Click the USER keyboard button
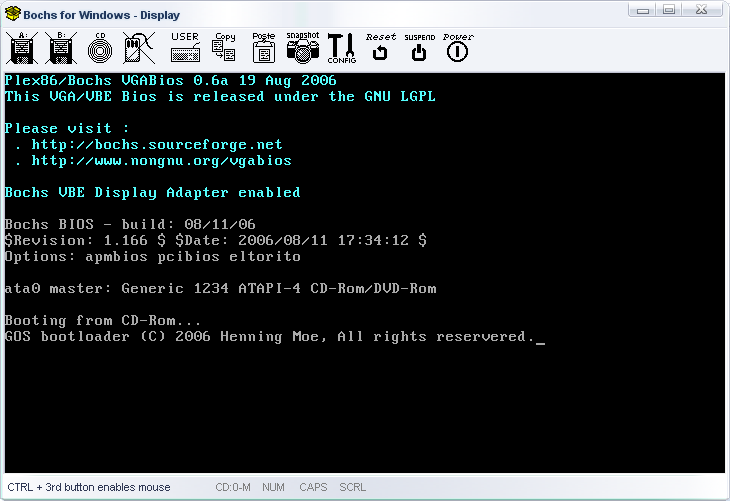Viewport: 730px width, 501px height. coord(185,47)
